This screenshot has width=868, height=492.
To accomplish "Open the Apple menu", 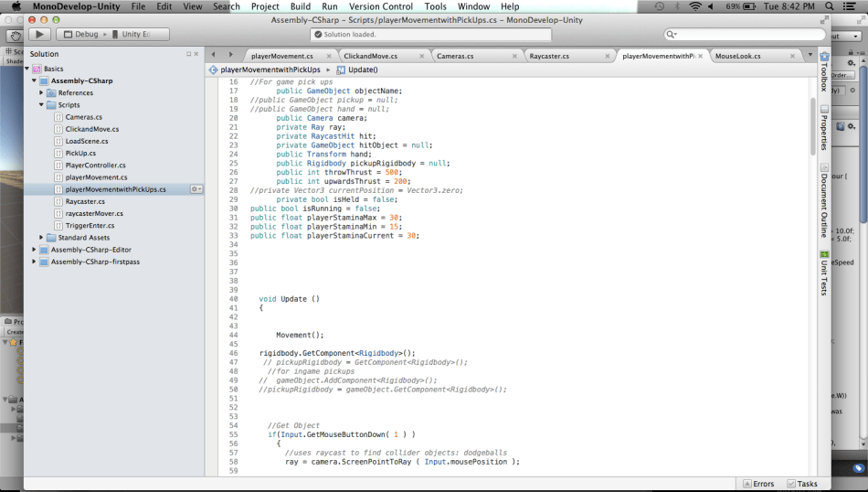I will tap(16, 6).
